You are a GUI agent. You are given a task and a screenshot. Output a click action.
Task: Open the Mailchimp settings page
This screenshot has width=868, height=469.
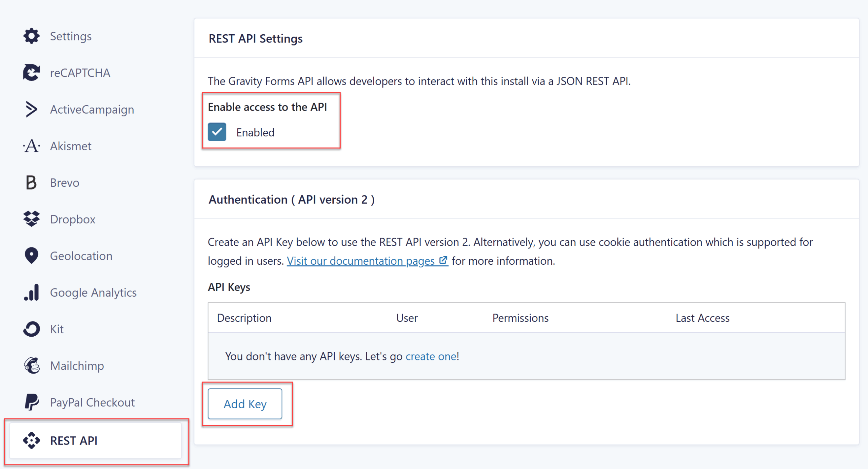(77, 365)
